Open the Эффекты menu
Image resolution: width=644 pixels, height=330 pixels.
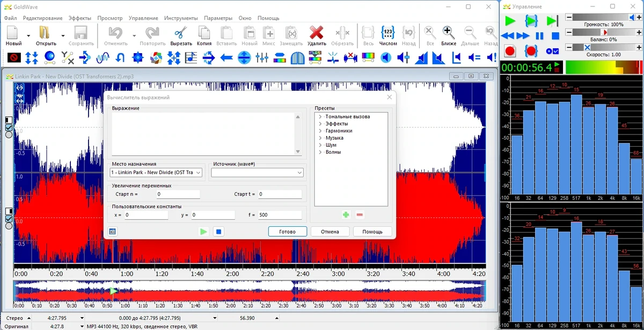tap(80, 18)
